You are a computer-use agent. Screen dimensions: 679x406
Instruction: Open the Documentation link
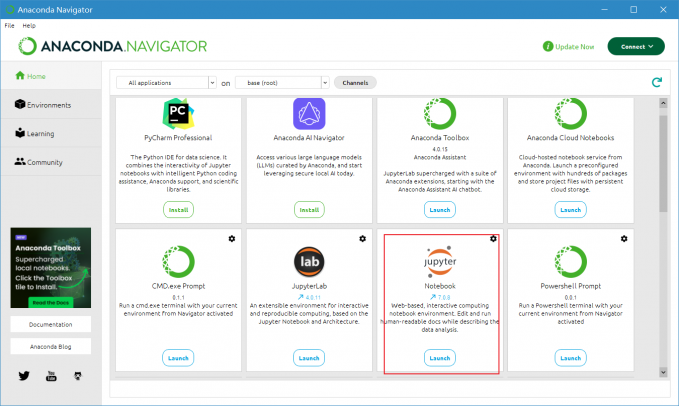(51, 324)
